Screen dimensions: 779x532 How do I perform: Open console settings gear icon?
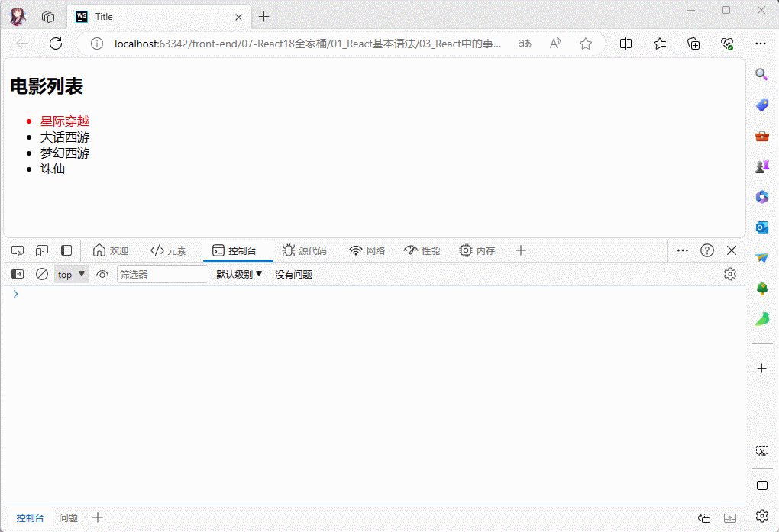point(729,274)
